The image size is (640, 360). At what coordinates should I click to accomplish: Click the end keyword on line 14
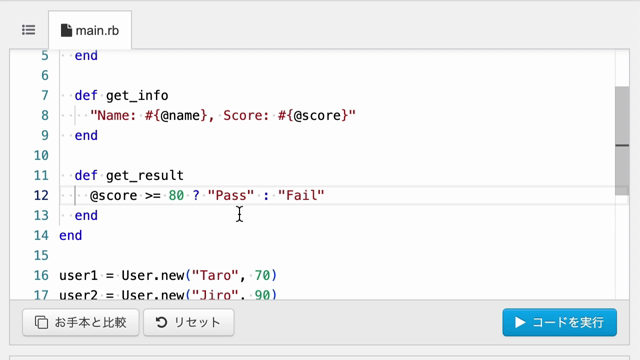pyautogui.click(x=71, y=236)
